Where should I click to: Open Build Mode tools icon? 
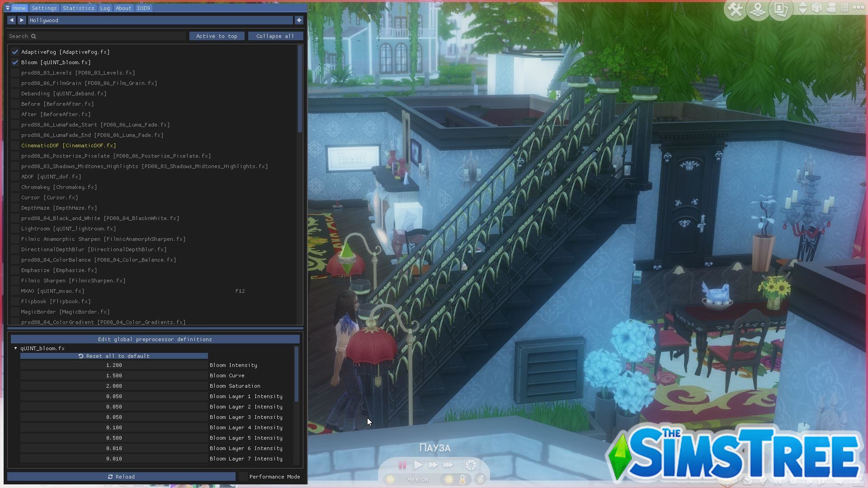[x=736, y=9]
